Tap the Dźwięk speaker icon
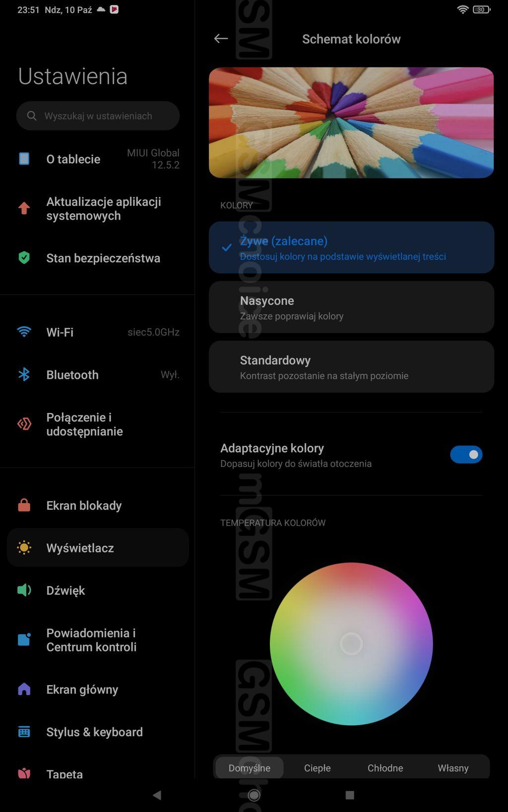Screen dimensions: 508x812 (24, 590)
